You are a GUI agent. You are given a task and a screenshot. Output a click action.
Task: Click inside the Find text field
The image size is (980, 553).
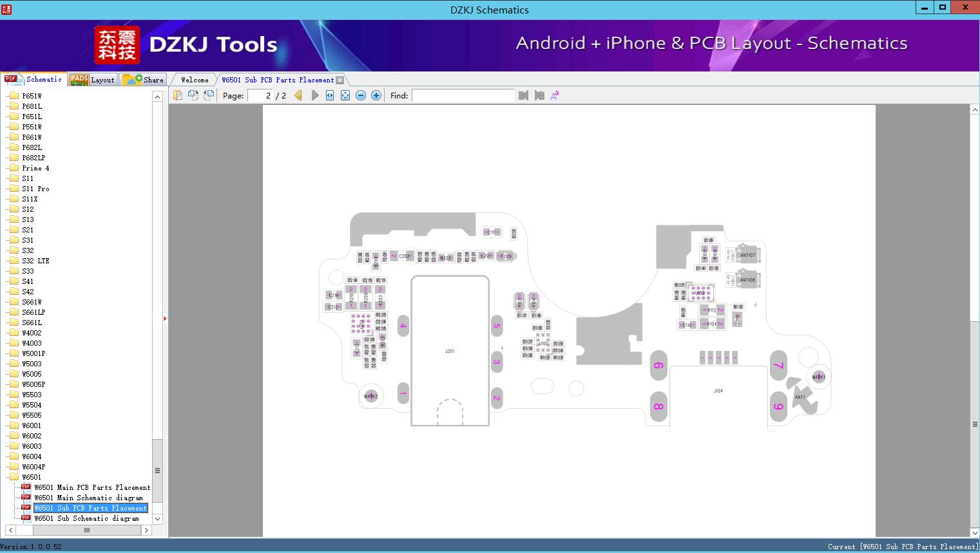click(x=463, y=95)
